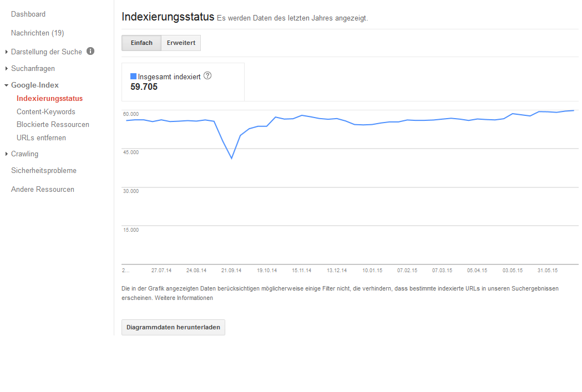Viewport: 582px width, 392px height.
Task: Open Content-Keywords in the sidebar
Action: pos(46,111)
